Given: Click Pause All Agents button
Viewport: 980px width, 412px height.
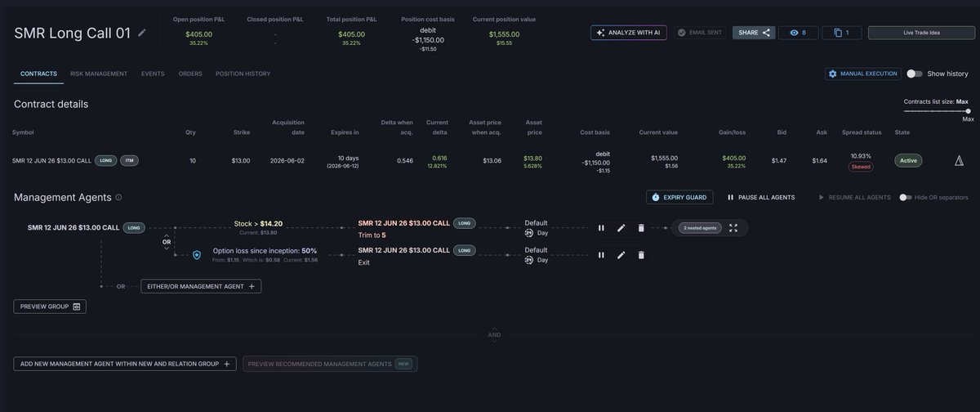Looking at the screenshot, I should pyautogui.click(x=761, y=197).
